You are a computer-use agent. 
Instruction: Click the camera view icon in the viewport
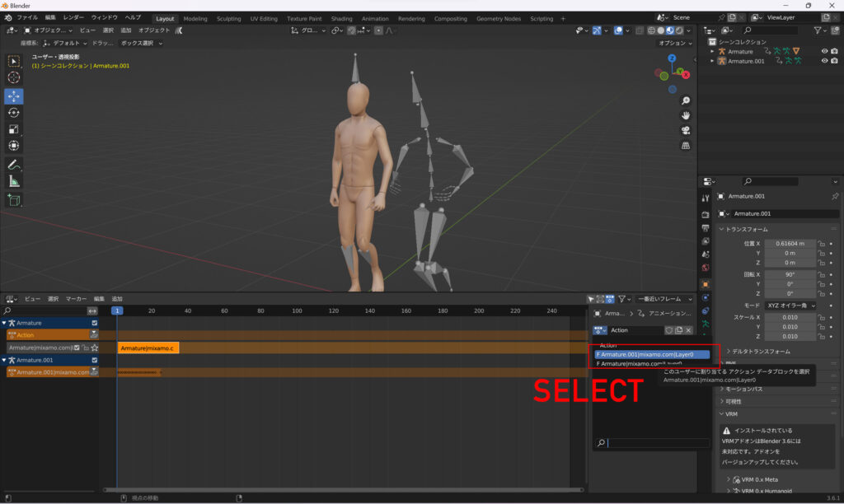(686, 131)
